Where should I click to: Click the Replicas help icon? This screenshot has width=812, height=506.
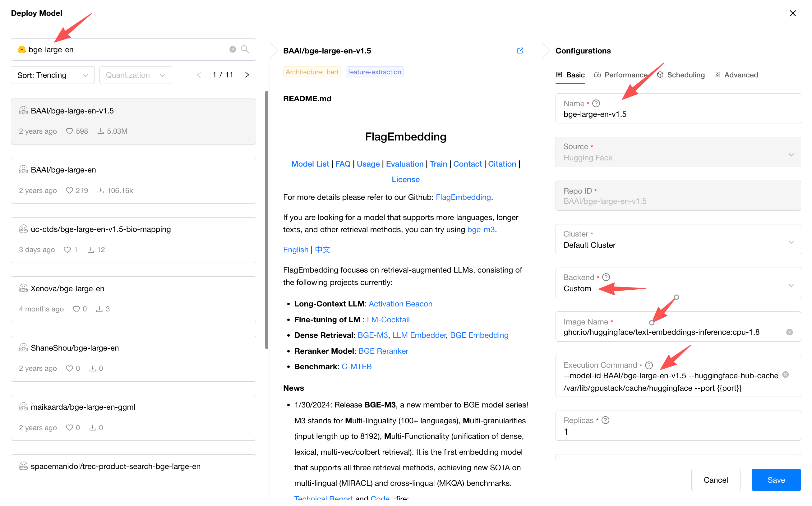click(x=605, y=420)
